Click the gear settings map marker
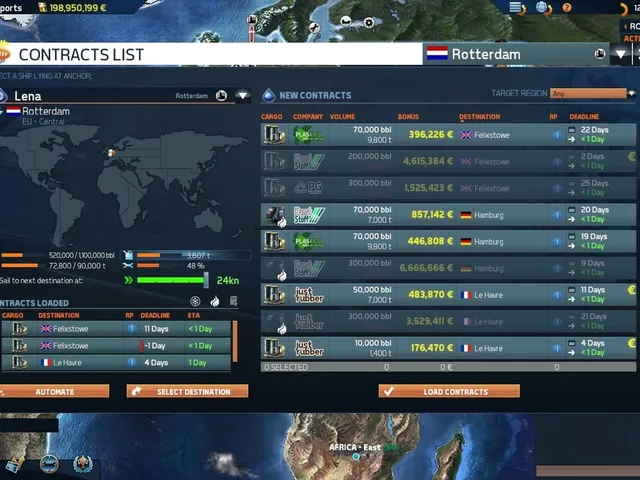Image resolution: width=640 pixels, height=480 pixels. pyautogui.click(x=369, y=22)
